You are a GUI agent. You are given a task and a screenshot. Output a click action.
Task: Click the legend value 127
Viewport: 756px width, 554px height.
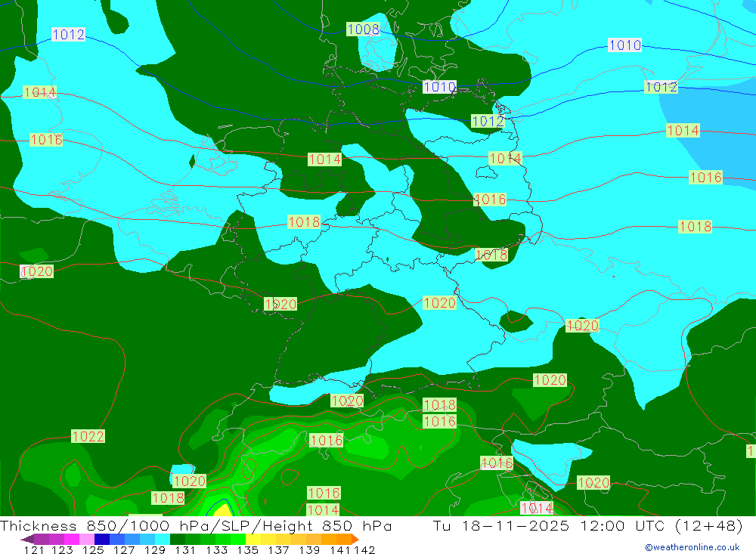tap(123, 550)
